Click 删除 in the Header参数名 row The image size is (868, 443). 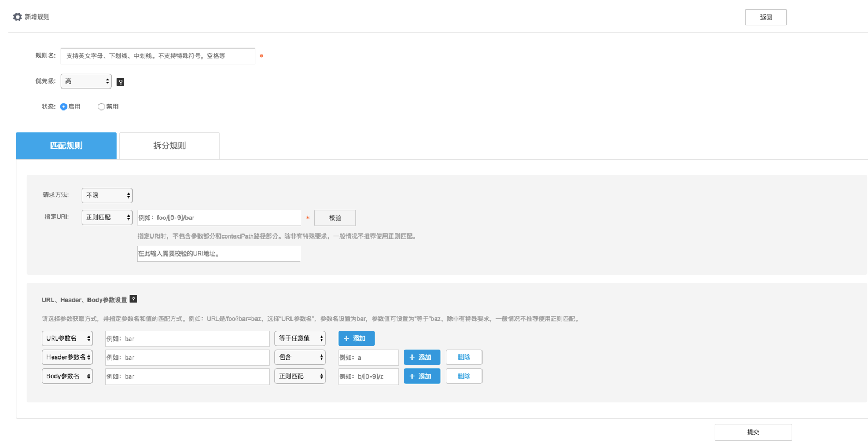coord(464,357)
